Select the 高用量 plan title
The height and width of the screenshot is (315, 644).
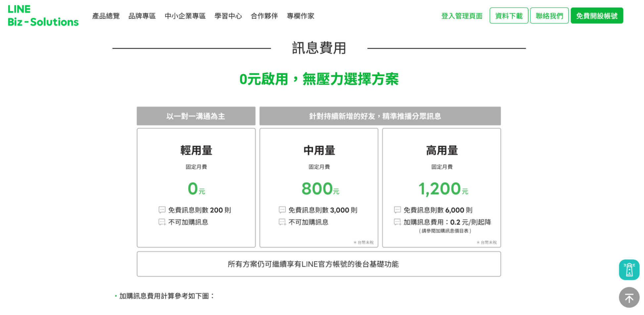[x=442, y=150]
